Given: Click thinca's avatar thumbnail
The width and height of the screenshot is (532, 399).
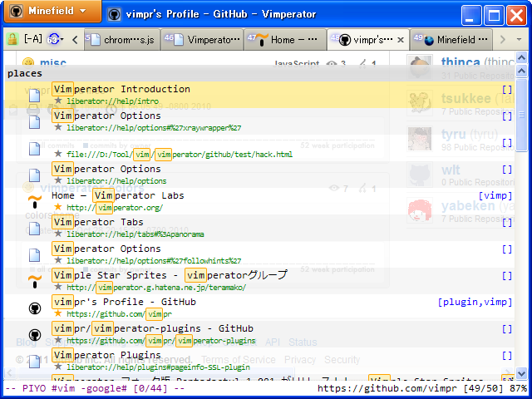Looking at the screenshot, I should [x=420, y=66].
